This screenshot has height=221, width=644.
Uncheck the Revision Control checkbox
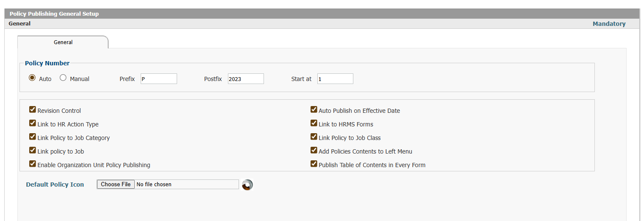click(x=33, y=110)
